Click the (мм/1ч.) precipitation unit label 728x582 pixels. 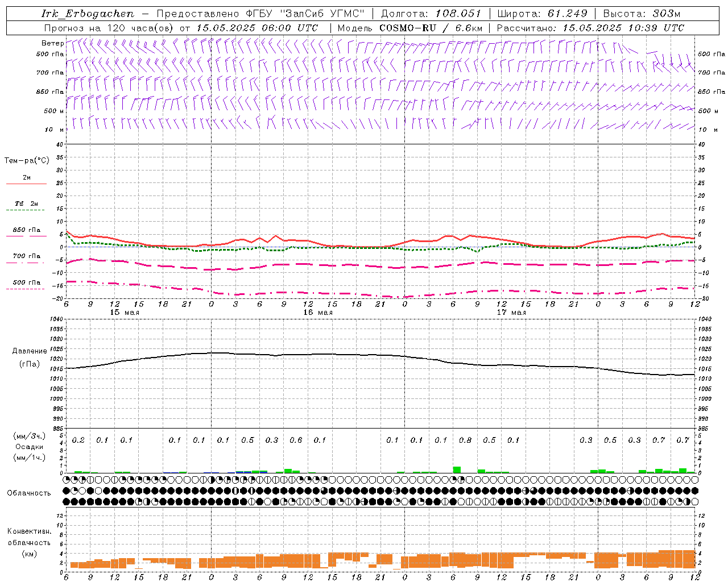pyautogui.click(x=29, y=458)
